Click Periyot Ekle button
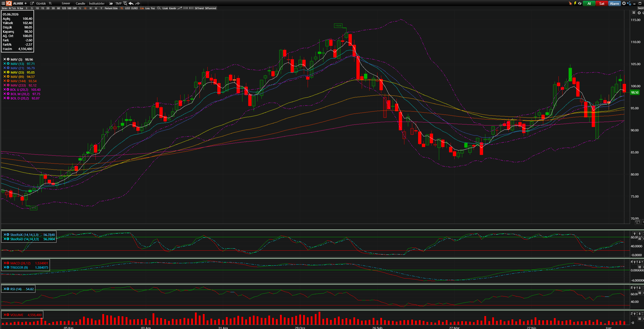This screenshot has height=329, width=644. [x=111, y=8]
